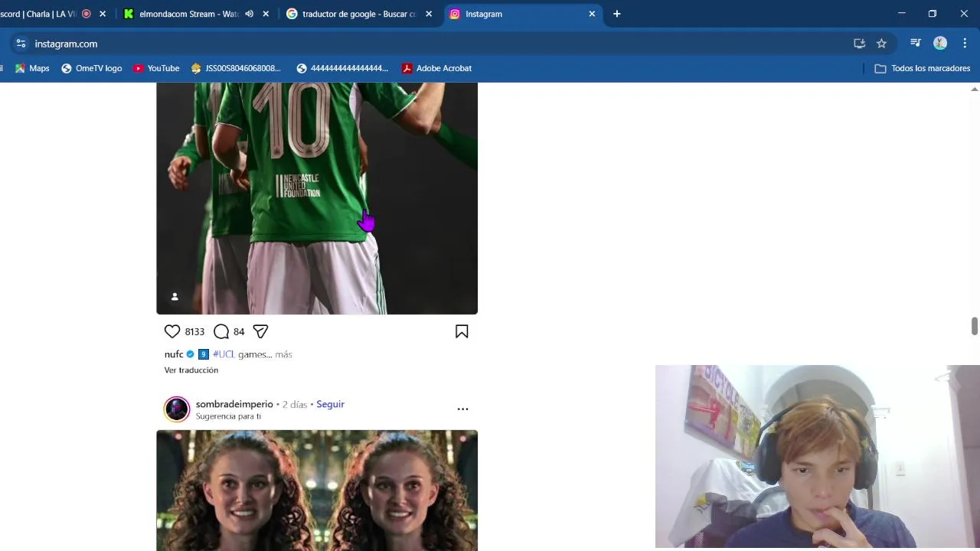Image resolution: width=980 pixels, height=551 pixels.
Task: Open Chrome three-dot menu
Action: coord(965,44)
